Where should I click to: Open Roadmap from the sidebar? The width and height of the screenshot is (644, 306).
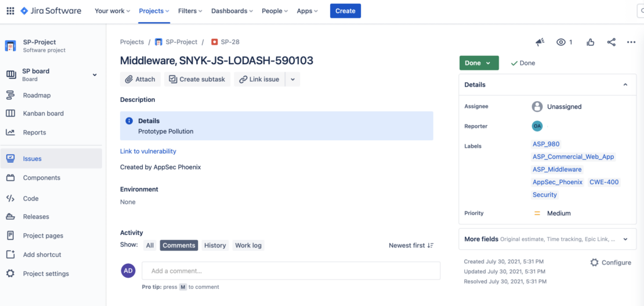click(x=36, y=95)
